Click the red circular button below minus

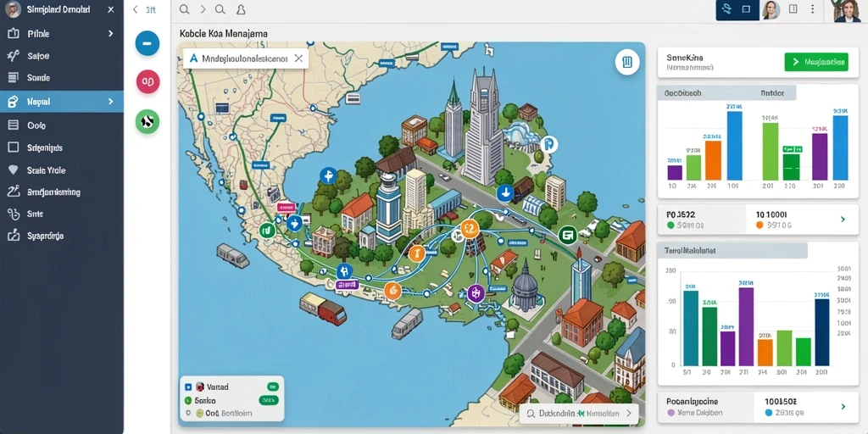click(147, 82)
